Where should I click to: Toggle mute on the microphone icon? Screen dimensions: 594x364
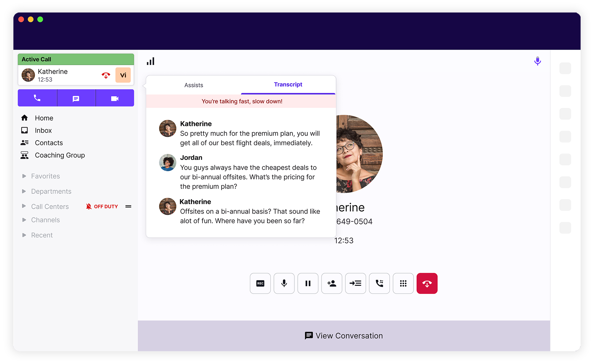[284, 284]
